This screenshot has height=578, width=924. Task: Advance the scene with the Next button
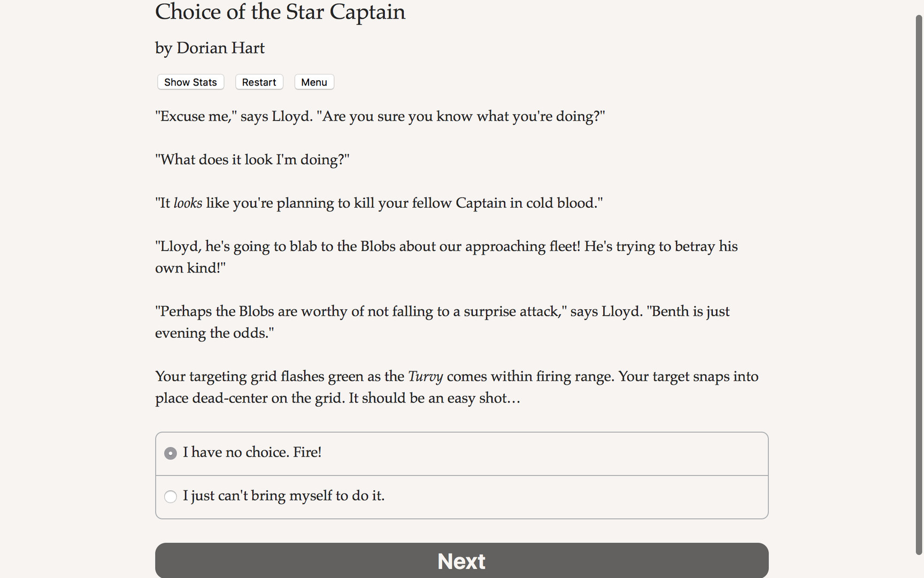[461, 560]
